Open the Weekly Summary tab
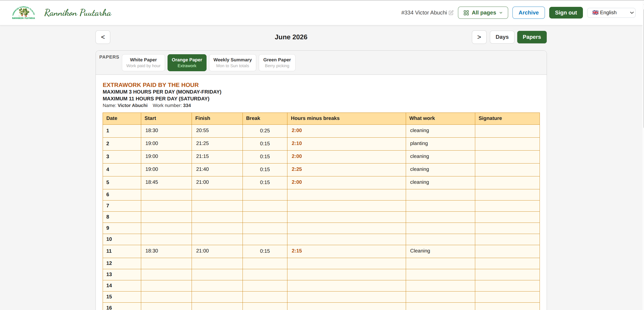 pos(232,63)
